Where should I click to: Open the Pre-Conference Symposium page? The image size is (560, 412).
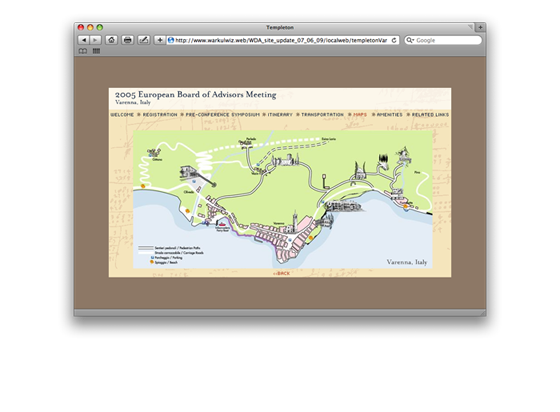[x=222, y=115]
